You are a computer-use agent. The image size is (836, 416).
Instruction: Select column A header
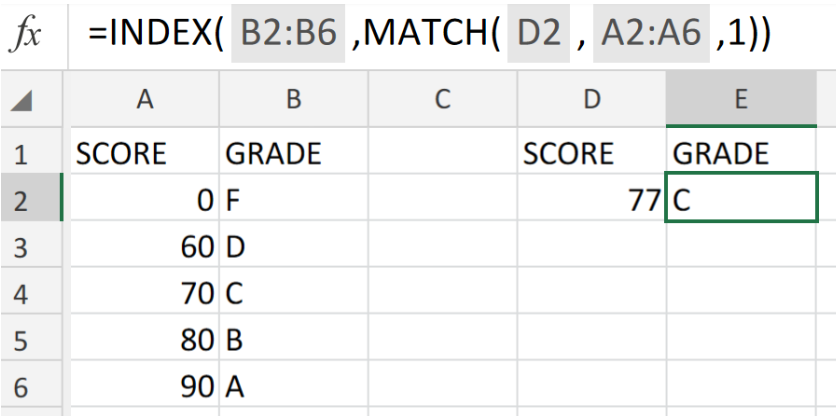click(x=144, y=99)
